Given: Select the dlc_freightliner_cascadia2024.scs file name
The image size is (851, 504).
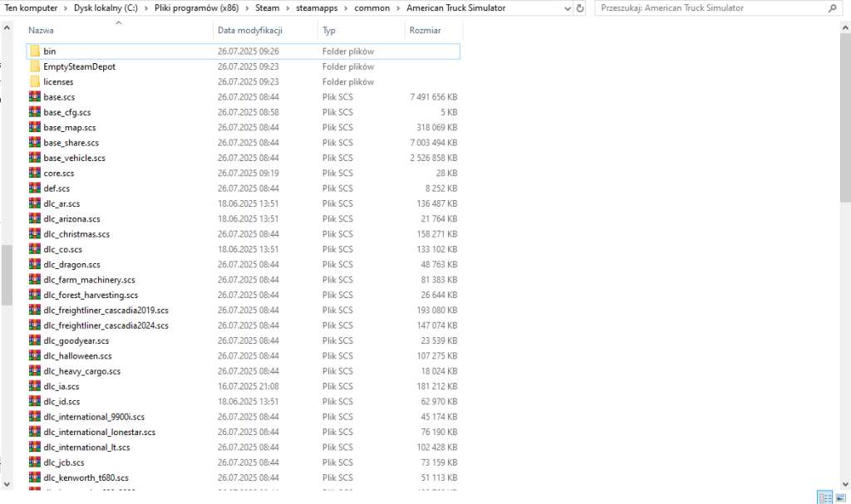Looking at the screenshot, I should coord(106,325).
